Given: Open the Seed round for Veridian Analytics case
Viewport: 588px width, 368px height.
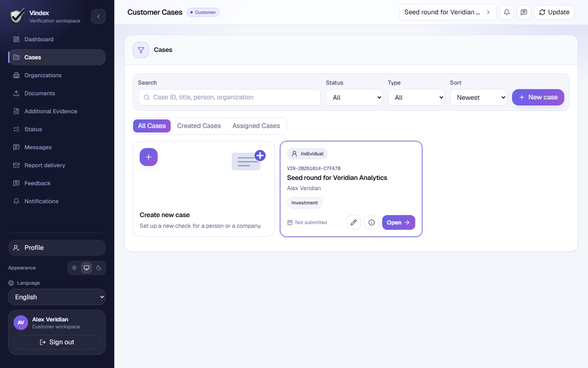Looking at the screenshot, I should pos(399,222).
